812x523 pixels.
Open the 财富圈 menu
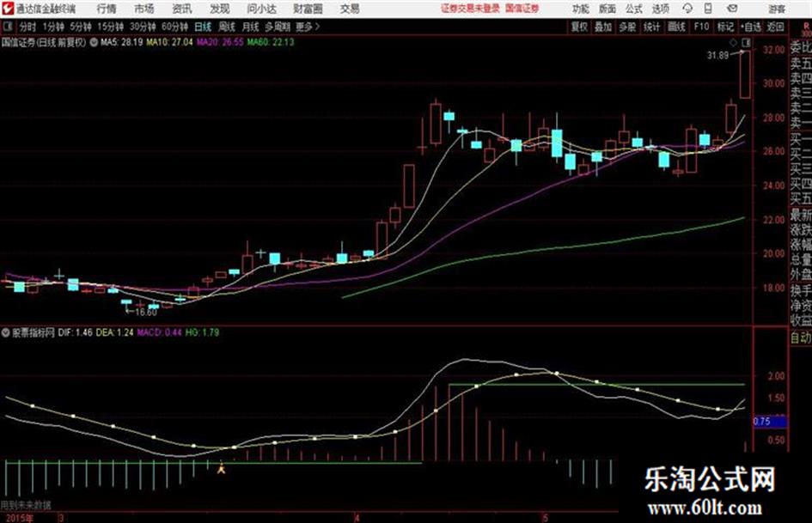(x=308, y=9)
